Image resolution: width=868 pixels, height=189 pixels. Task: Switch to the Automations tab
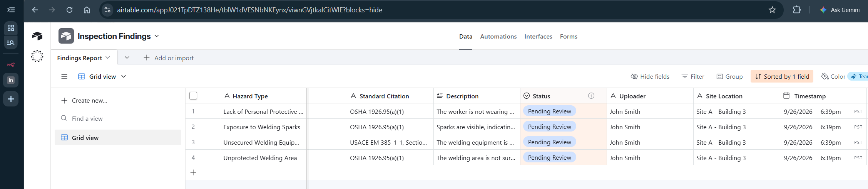pyautogui.click(x=498, y=36)
